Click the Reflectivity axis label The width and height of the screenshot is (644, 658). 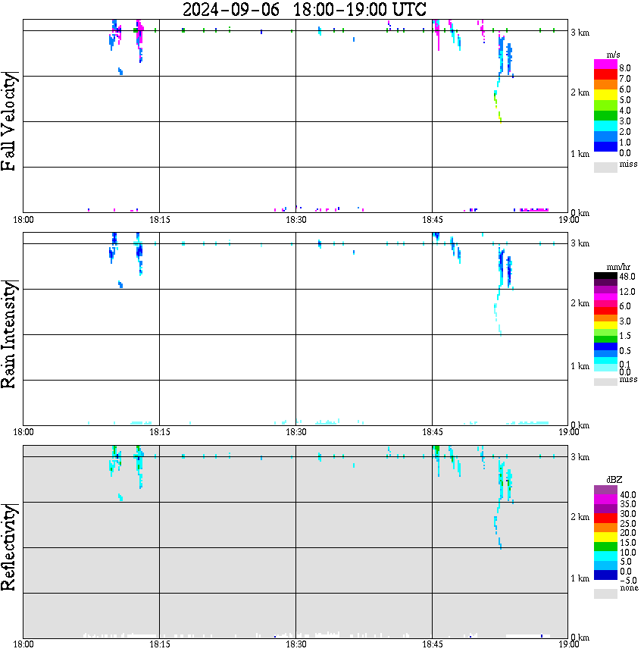(x=9, y=547)
